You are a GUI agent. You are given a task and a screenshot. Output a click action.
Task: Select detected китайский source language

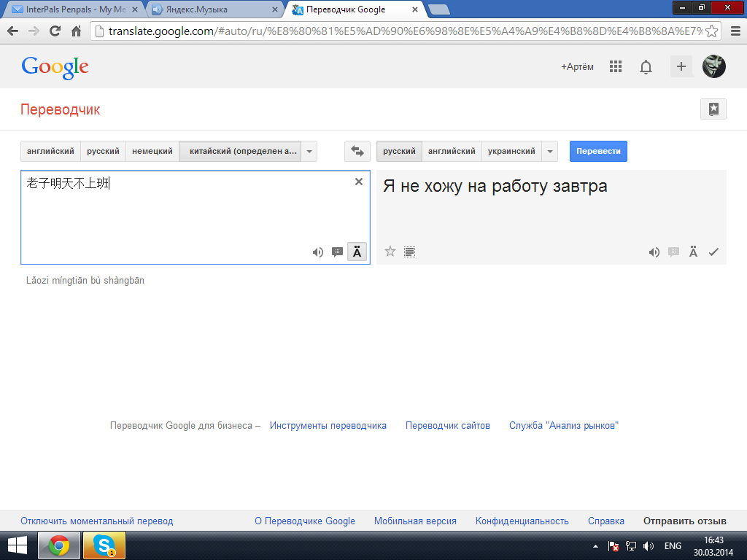240,152
